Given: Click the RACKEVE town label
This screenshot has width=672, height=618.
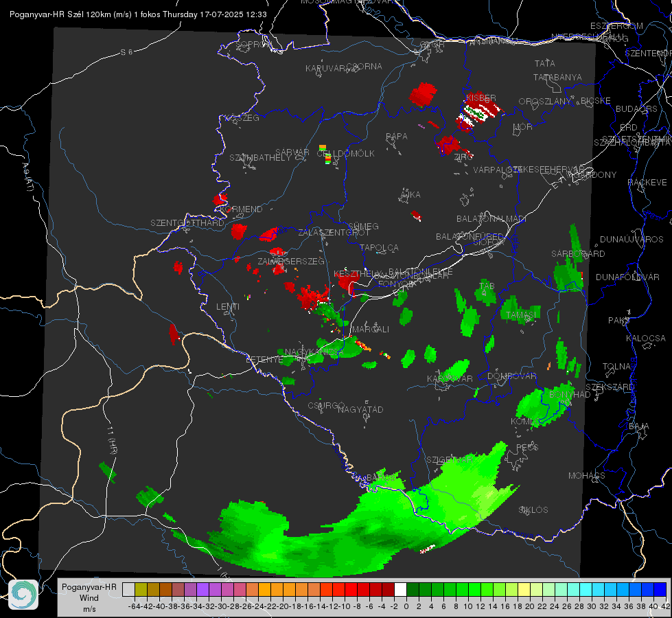Looking at the screenshot, I should (647, 183).
